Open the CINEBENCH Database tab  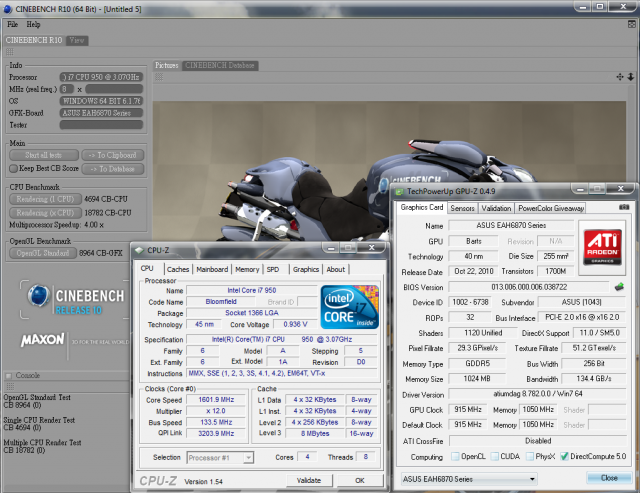(220, 65)
